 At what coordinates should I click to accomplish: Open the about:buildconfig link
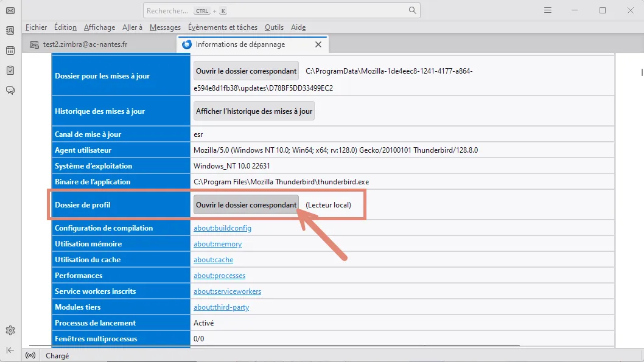222,228
